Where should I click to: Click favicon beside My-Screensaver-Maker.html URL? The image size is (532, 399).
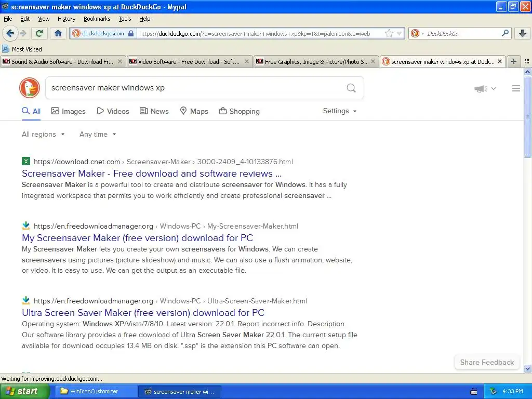click(x=26, y=225)
